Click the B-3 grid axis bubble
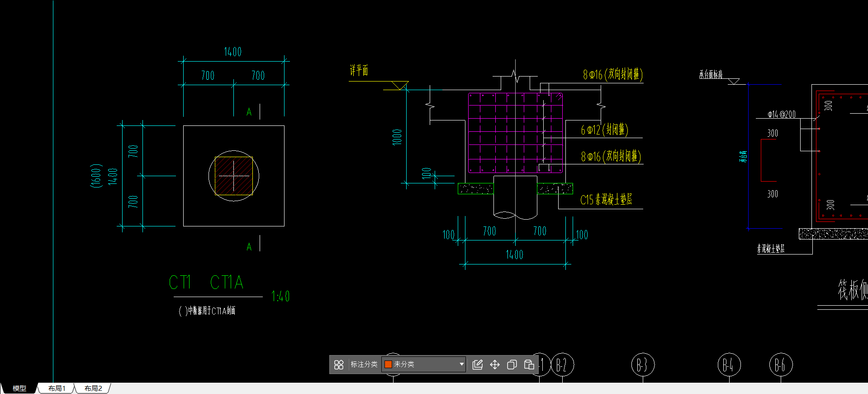The height and width of the screenshot is (394, 868). pos(643,365)
